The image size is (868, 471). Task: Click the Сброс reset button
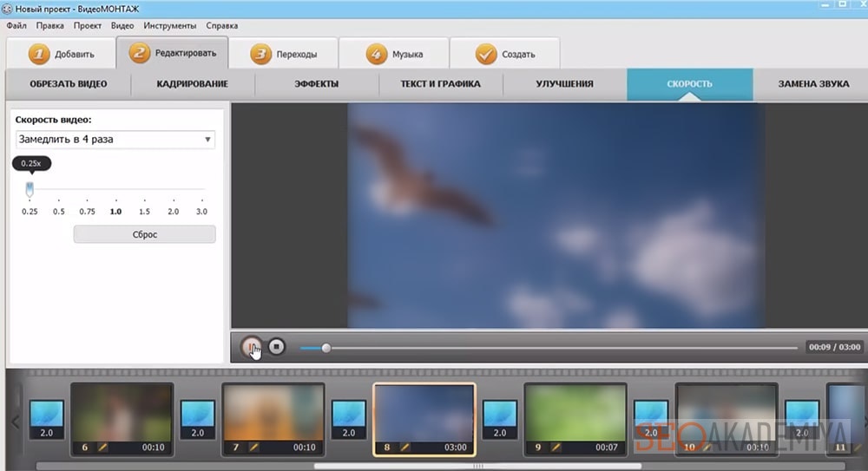click(x=144, y=234)
